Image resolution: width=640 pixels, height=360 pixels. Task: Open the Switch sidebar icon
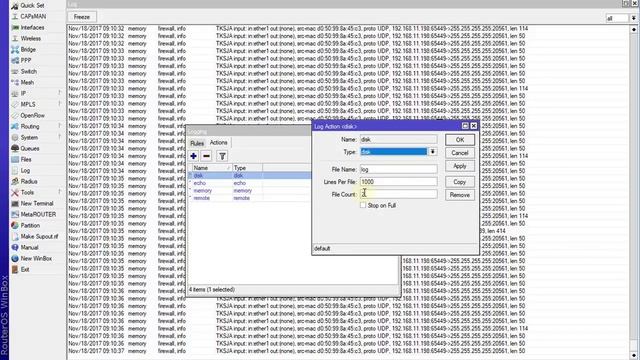15,72
